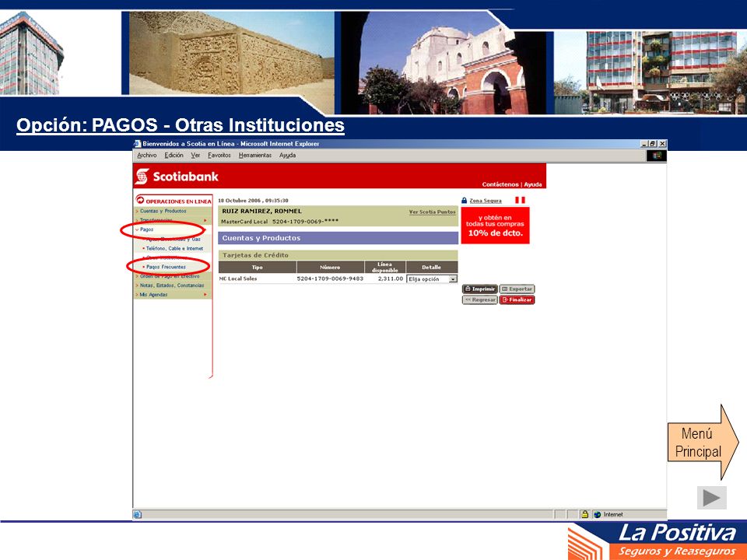Click the Contáctenos link
The width and height of the screenshot is (747, 560).
(500, 184)
